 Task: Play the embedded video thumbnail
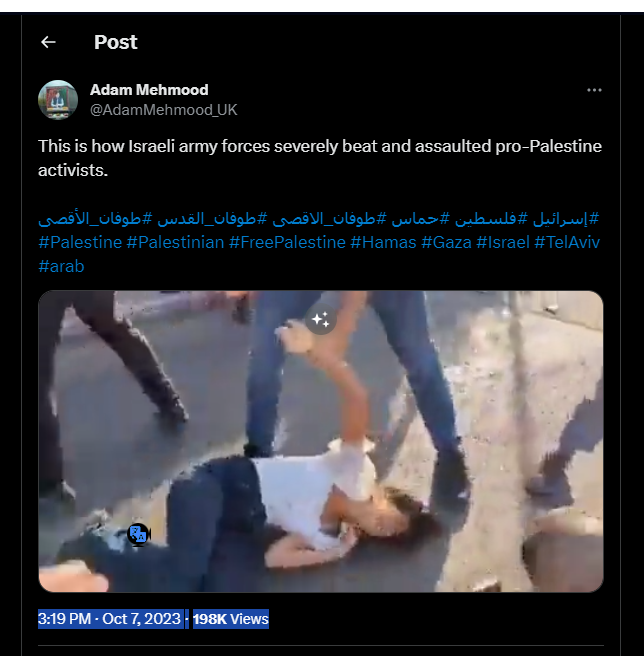point(321,441)
